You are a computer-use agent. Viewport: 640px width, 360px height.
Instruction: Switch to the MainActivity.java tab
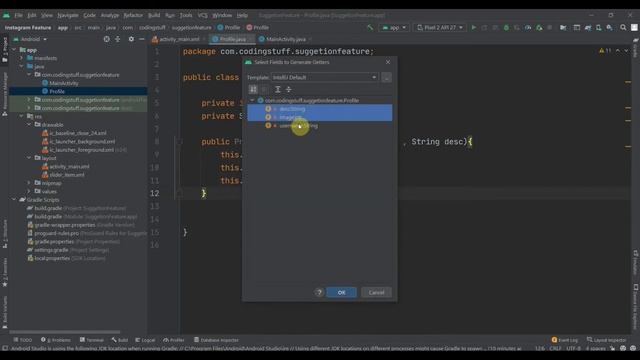click(285, 39)
